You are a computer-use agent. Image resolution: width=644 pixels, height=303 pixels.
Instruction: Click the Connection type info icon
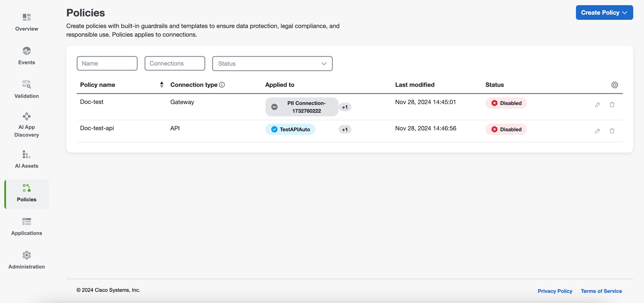pyautogui.click(x=222, y=85)
